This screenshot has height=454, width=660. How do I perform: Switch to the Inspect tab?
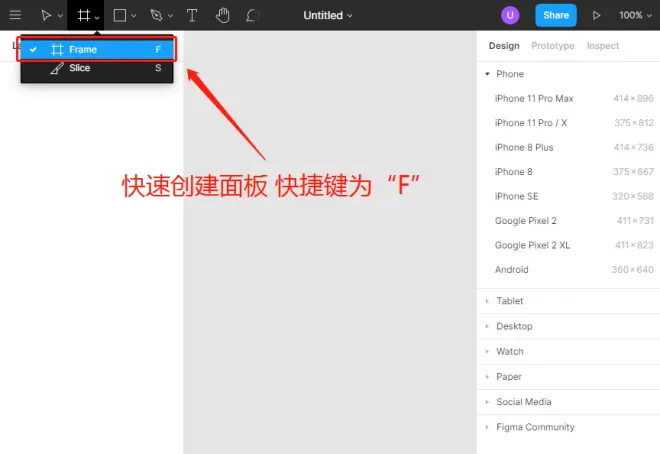(603, 46)
